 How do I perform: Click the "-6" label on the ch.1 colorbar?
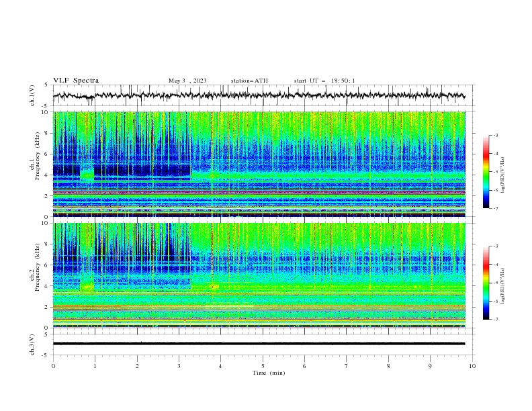coord(496,190)
